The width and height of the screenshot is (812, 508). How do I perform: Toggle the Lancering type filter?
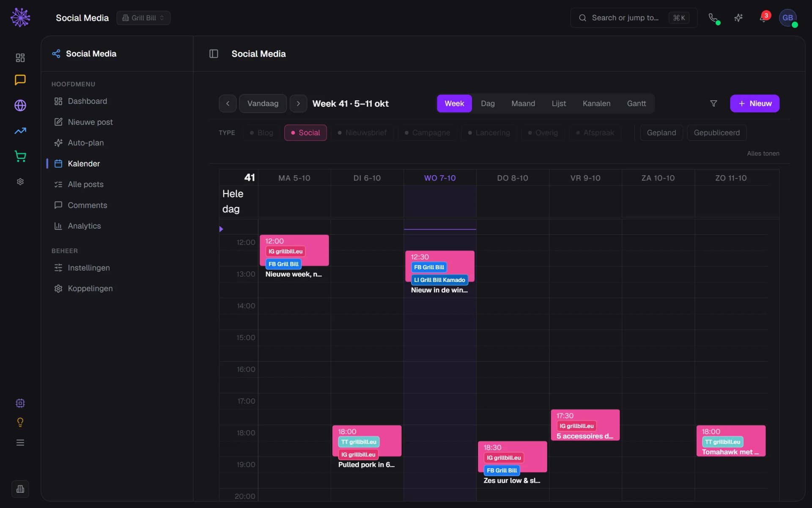click(x=489, y=133)
